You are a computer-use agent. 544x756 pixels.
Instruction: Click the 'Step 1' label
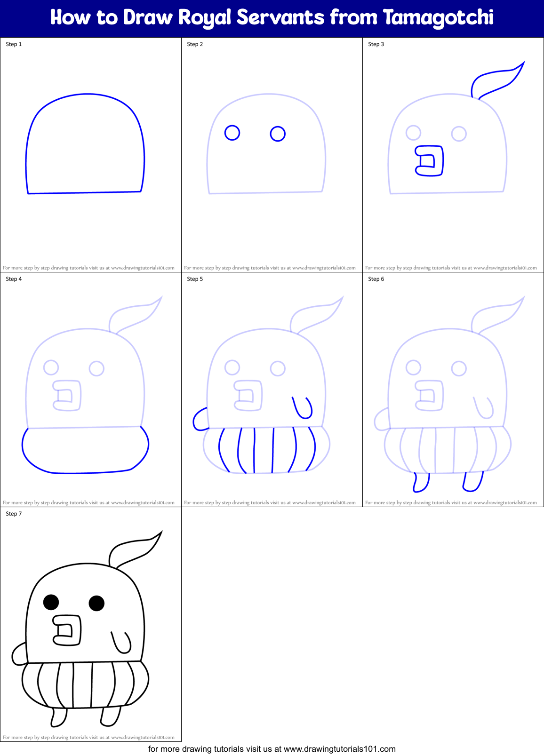[x=14, y=44]
